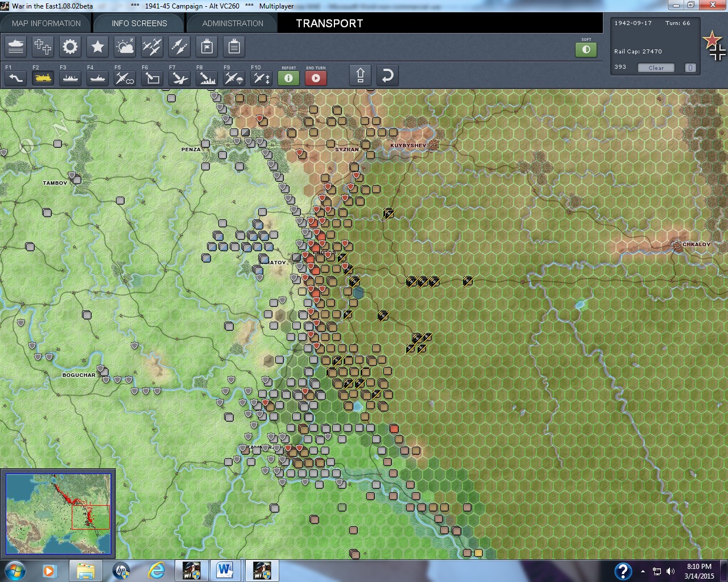Click the Syzran city label
Image resolution: width=728 pixels, height=582 pixels.
pyautogui.click(x=347, y=149)
